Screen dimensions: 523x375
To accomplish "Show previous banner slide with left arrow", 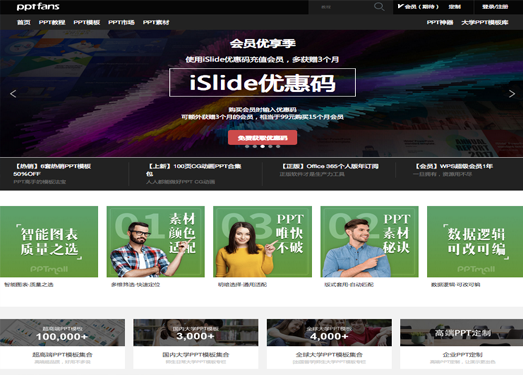I will click(13, 94).
